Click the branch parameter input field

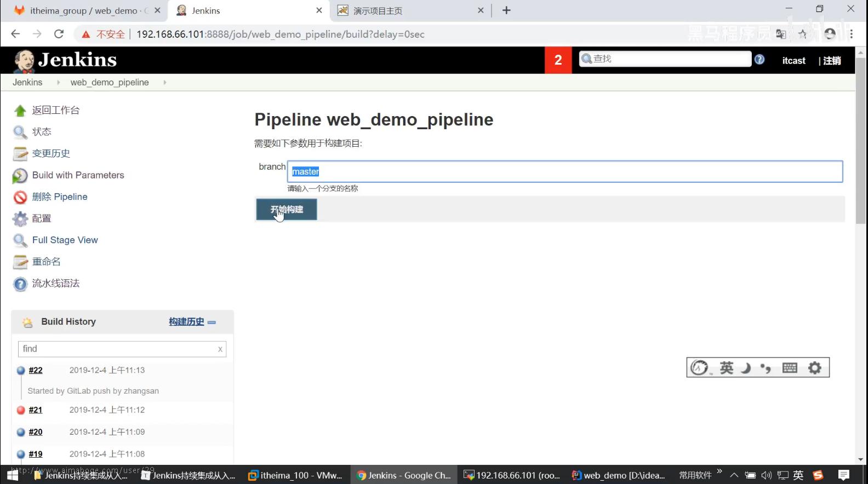click(x=565, y=171)
